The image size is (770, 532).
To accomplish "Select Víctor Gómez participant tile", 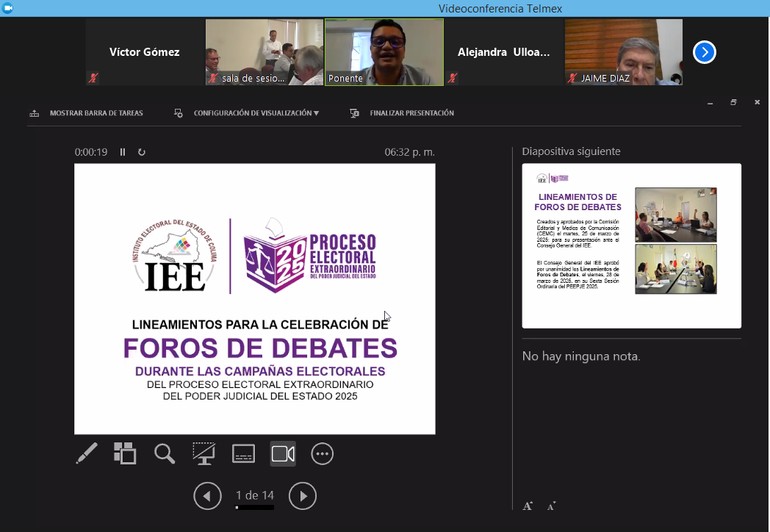I will 145,52.
